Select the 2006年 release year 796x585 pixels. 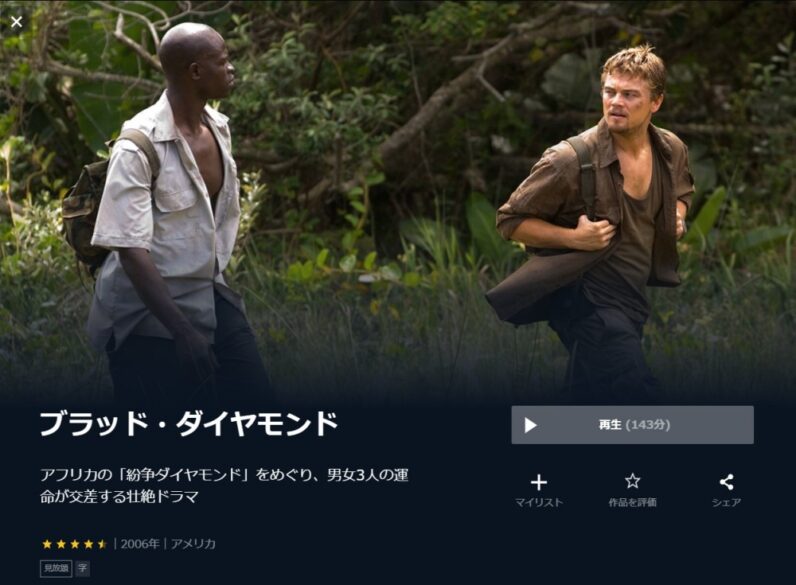click(x=140, y=544)
